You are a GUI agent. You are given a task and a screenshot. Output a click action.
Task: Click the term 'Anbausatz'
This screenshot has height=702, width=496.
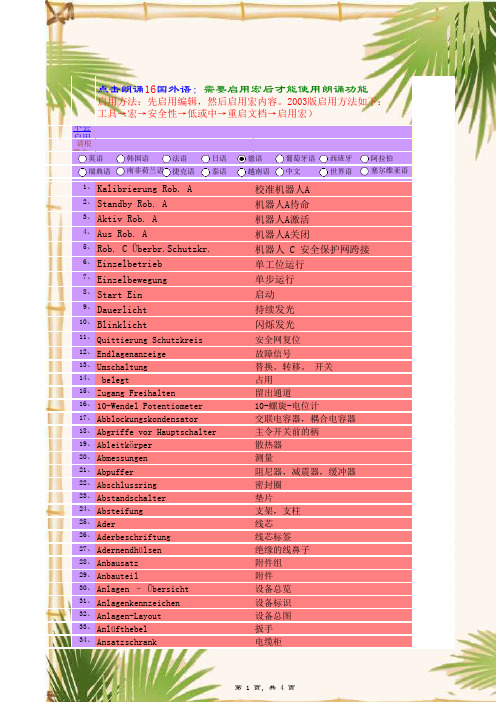(117, 563)
